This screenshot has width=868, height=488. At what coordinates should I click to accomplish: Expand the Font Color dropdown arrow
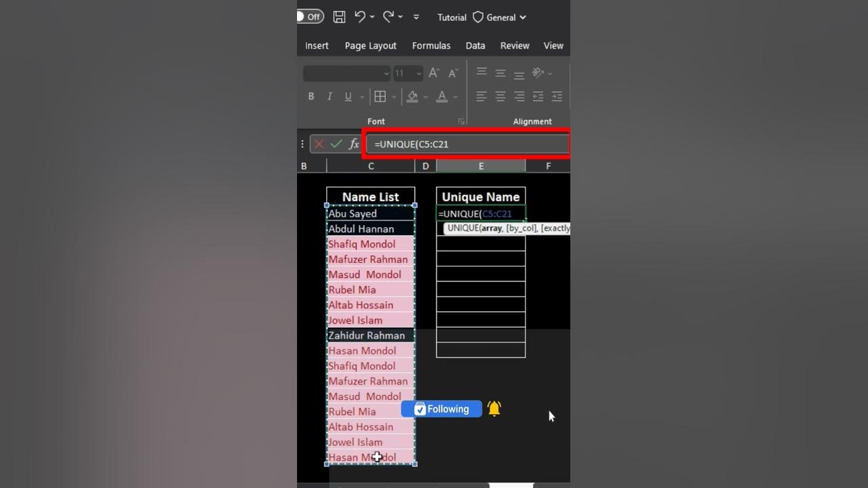[x=456, y=97]
